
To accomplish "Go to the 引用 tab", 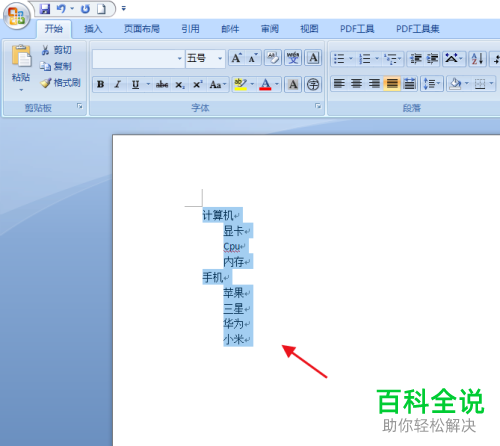I will (190, 29).
